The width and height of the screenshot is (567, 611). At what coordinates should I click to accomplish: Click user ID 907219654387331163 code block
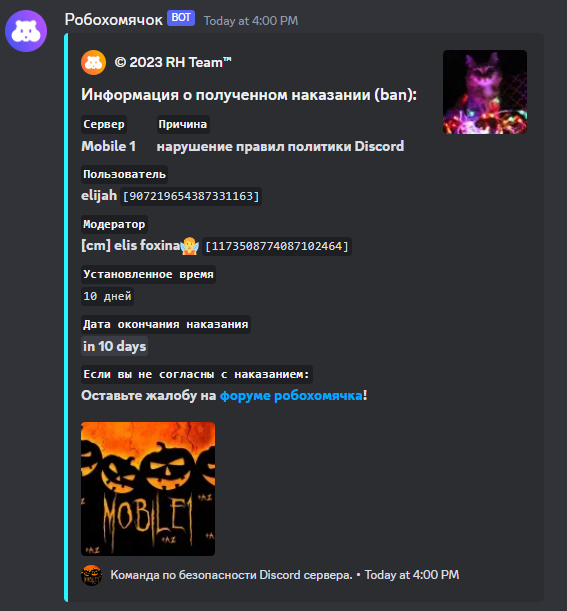tap(191, 196)
